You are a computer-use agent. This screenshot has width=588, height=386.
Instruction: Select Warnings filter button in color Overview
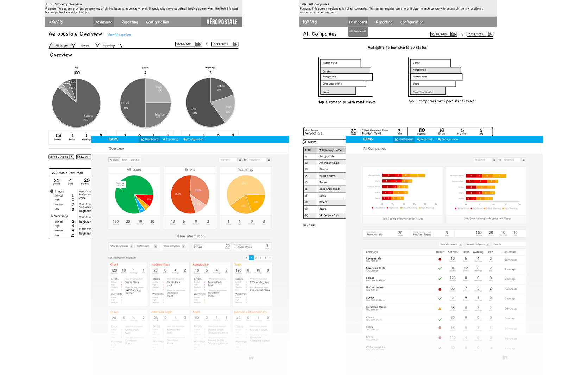point(135,160)
